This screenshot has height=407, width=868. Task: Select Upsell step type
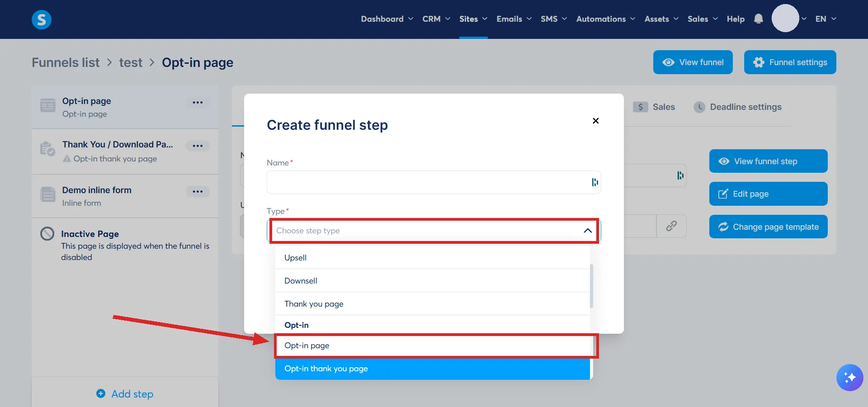433,258
